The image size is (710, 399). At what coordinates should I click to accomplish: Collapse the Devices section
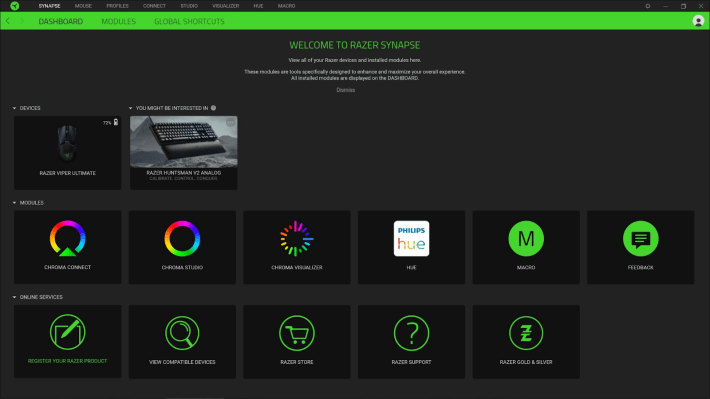tap(14, 108)
